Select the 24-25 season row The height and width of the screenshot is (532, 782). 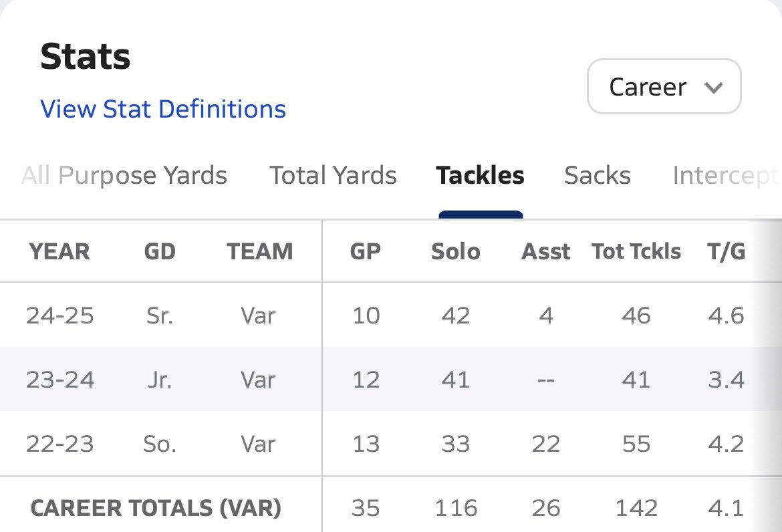point(391,315)
